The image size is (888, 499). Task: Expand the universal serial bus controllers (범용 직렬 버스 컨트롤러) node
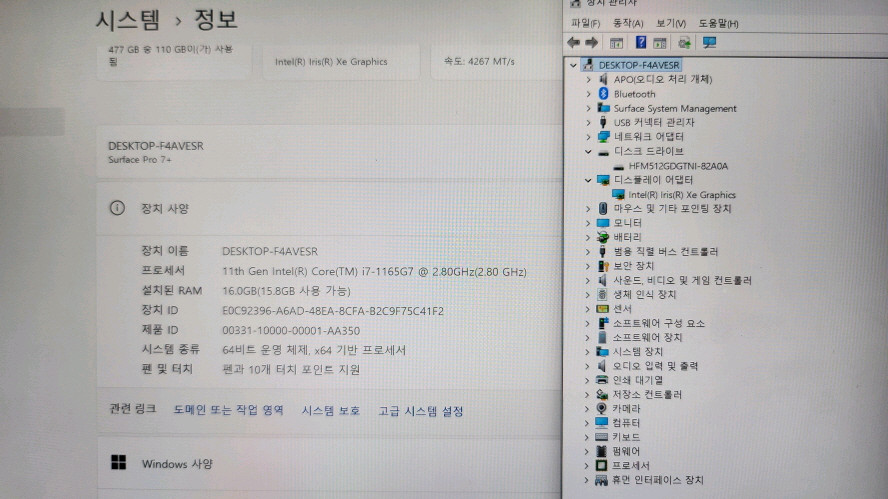587,251
